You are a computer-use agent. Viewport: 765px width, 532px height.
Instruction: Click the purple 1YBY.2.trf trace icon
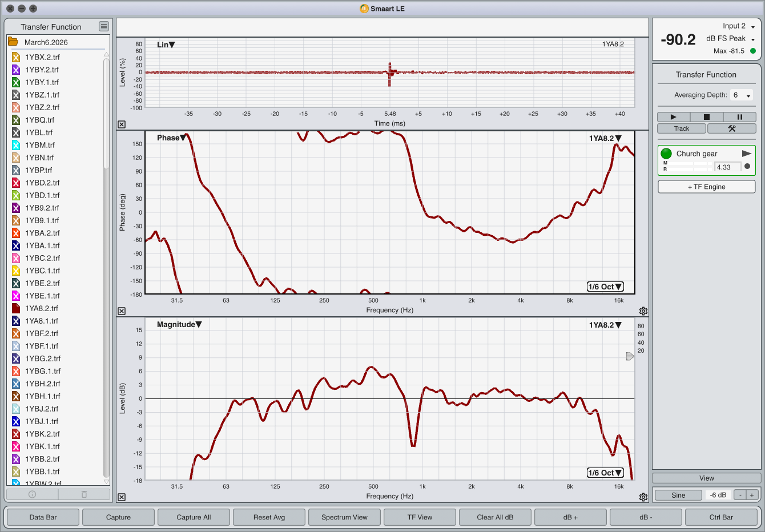pyautogui.click(x=16, y=70)
